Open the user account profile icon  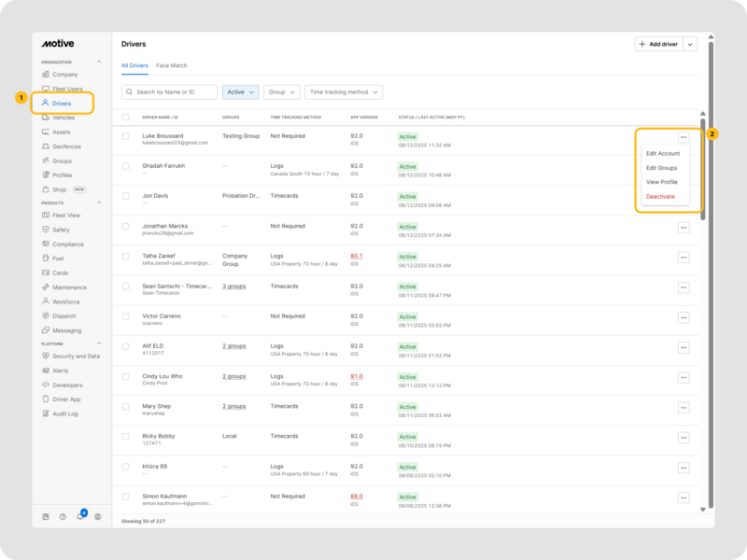pyautogui.click(x=98, y=516)
